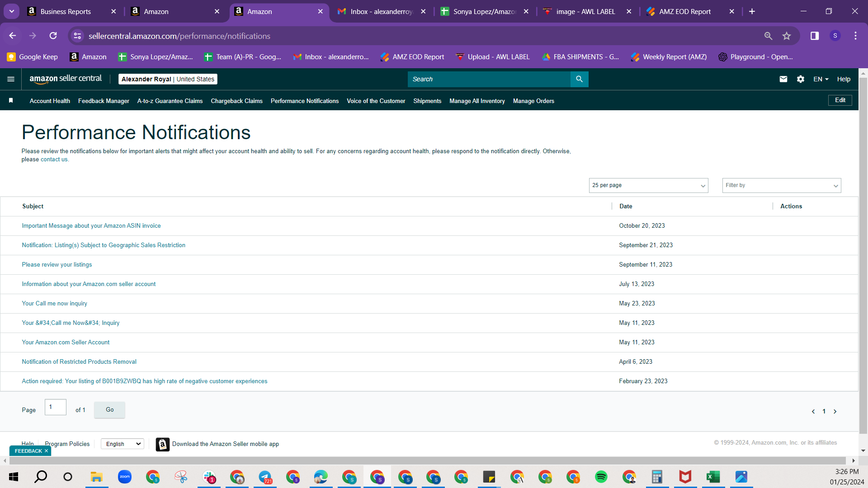Image resolution: width=868 pixels, height=488 pixels.
Task: Click the Go button for page navigation
Action: pyautogui.click(x=109, y=410)
